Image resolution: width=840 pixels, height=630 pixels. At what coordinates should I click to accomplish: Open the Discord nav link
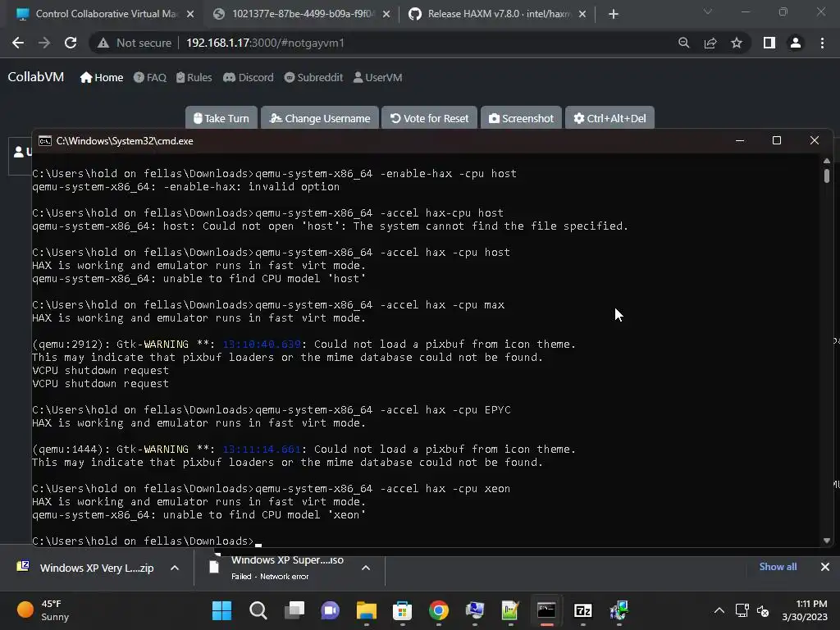click(x=249, y=78)
